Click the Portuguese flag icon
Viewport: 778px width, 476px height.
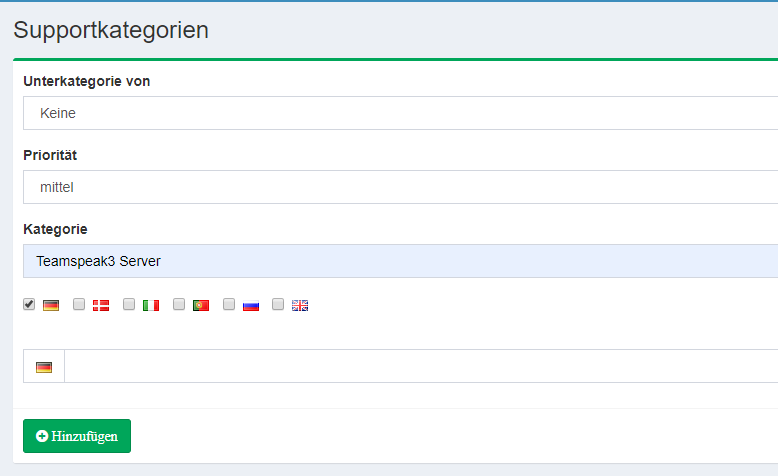pyautogui.click(x=201, y=306)
